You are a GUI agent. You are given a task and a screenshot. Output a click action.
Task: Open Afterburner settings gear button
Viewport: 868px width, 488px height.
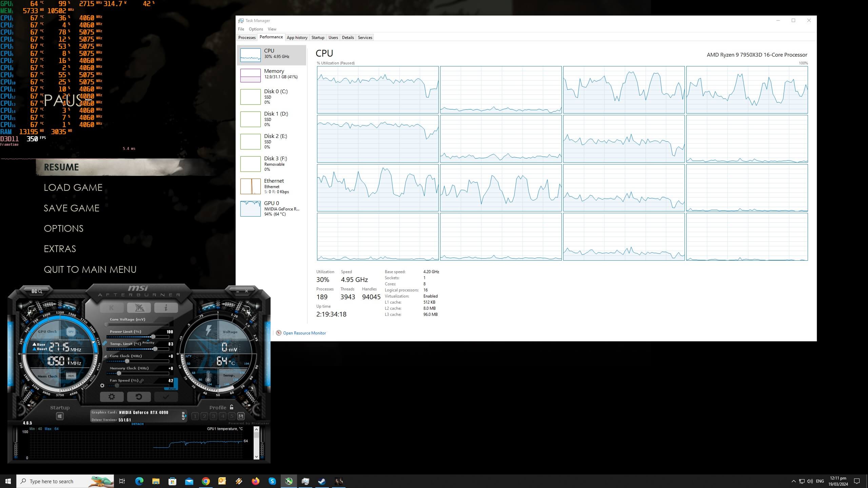(112, 396)
